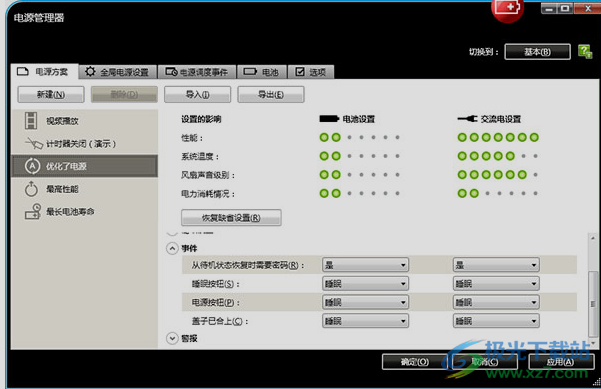Select the 优化了电源 plan
Image resolution: width=601 pixels, height=389 pixels.
tap(85, 166)
